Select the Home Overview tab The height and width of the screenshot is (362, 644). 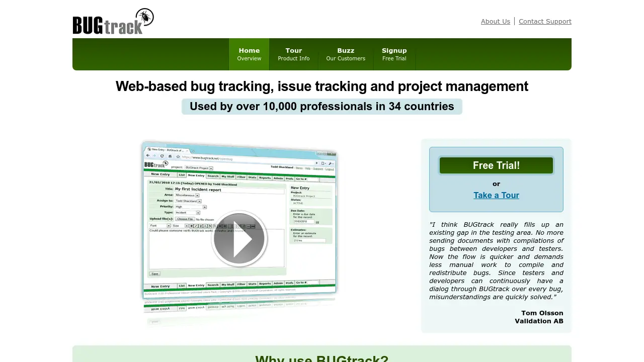point(249,54)
